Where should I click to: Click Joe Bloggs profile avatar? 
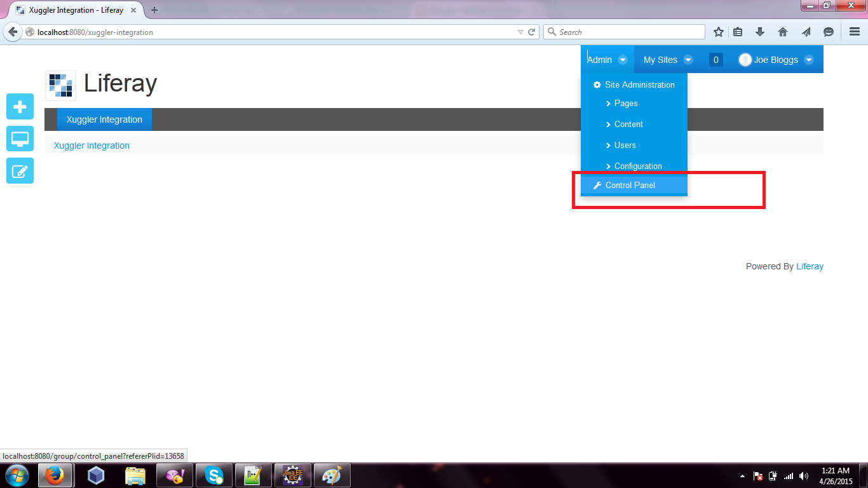click(744, 59)
